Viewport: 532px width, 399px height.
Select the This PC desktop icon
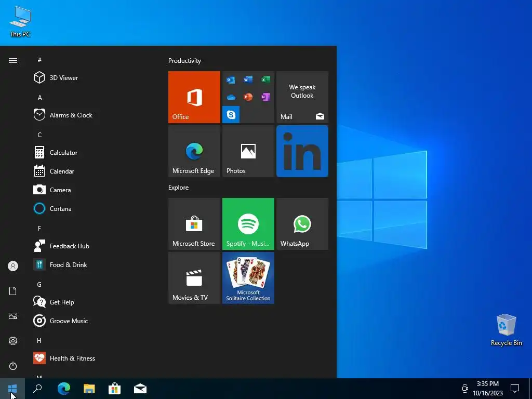point(20,21)
